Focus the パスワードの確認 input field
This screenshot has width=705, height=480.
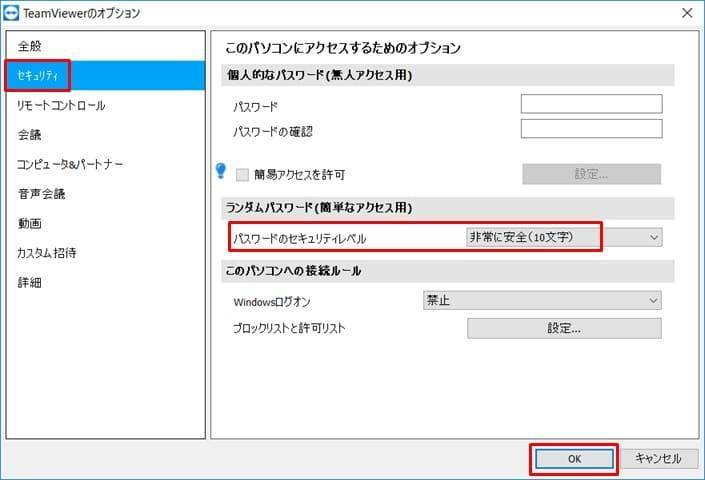pos(591,129)
